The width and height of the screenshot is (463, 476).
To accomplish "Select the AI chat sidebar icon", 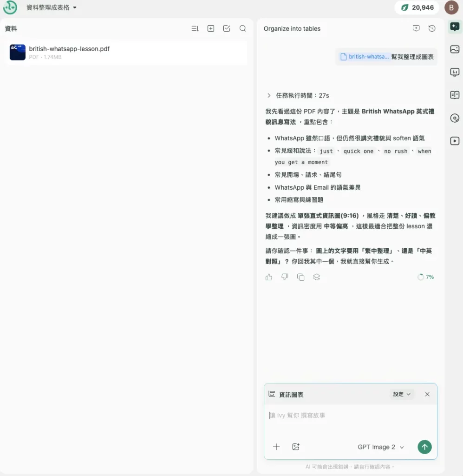I will click(455, 26).
